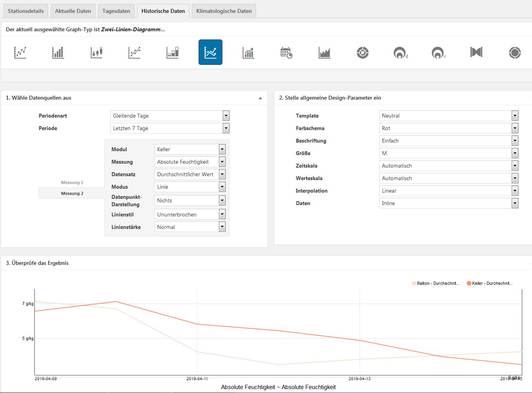Click the '3. Überprüfe das Ergebnis' panel title
Image resolution: width=532 pixels, height=393 pixels.
coord(37,263)
